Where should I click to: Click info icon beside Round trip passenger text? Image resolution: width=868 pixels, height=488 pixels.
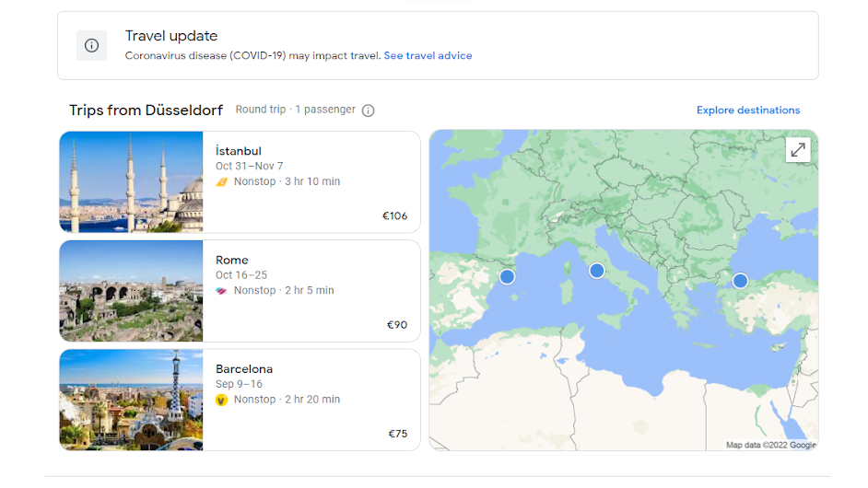pos(368,110)
